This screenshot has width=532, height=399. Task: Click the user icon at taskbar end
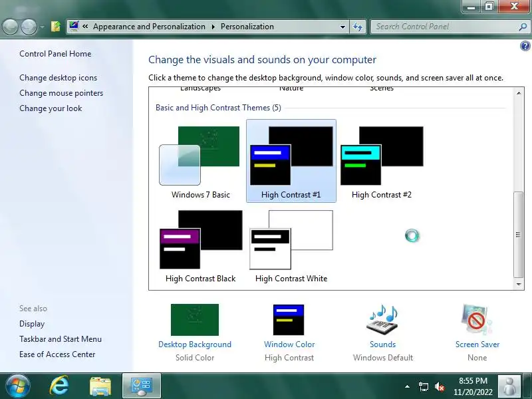pos(509,386)
